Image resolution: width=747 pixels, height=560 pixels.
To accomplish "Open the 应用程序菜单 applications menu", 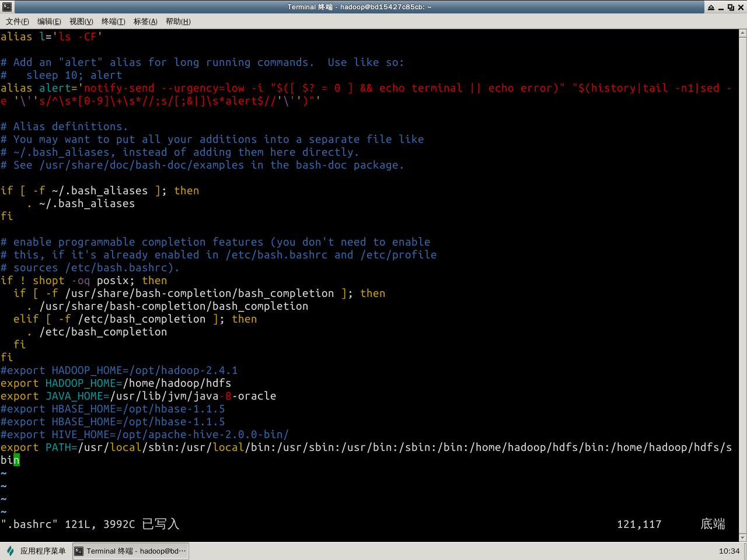I will click(43, 551).
